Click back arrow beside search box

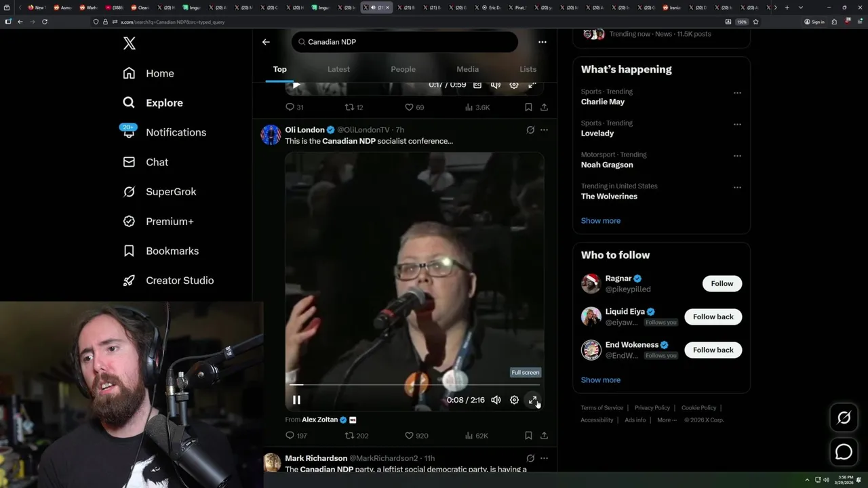point(266,42)
